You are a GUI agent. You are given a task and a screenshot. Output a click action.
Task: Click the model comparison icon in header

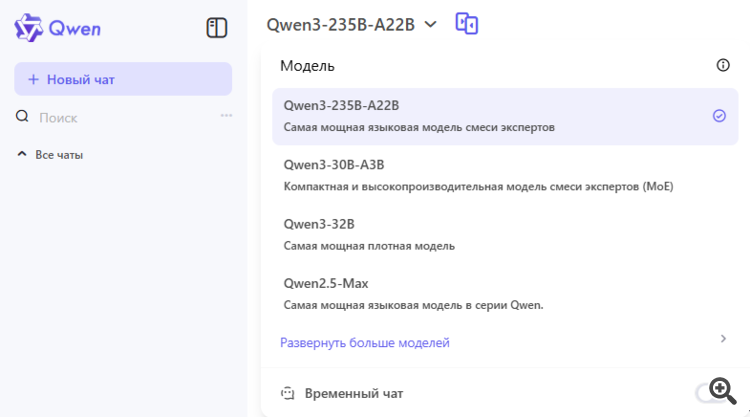click(466, 23)
